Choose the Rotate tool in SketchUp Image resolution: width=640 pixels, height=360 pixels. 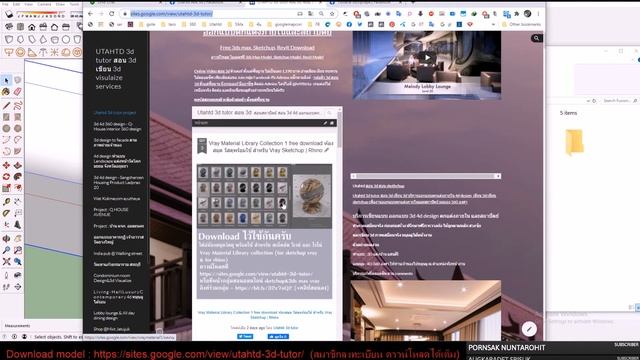point(6,177)
